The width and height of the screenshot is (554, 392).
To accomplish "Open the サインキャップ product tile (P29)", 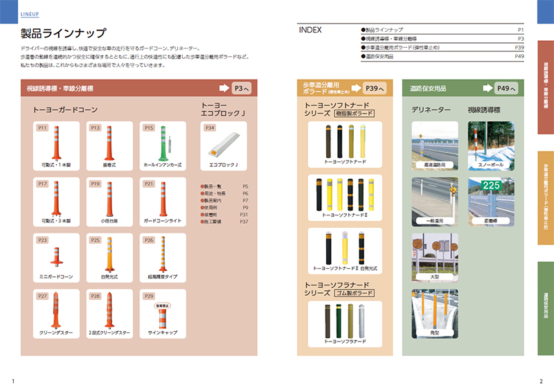I will coord(163,314).
